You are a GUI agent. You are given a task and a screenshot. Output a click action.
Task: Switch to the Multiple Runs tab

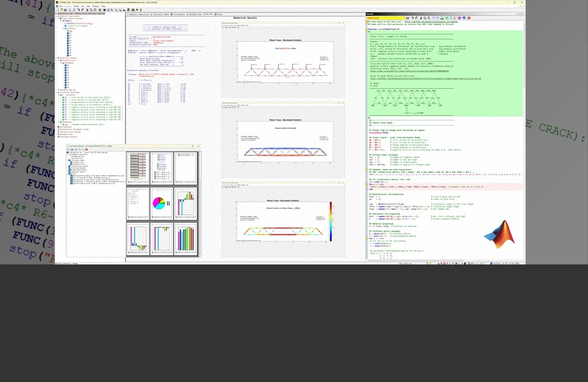(195, 14)
